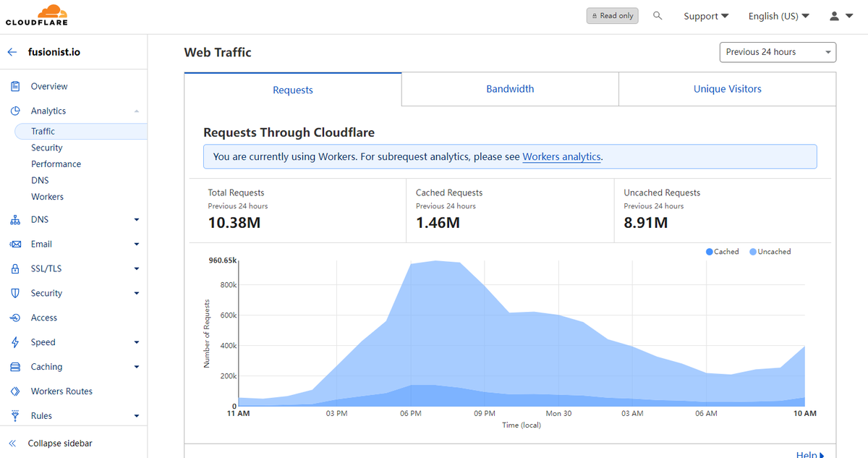Click the Email envelope icon
The image size is (868, 458).
(15, 244)
